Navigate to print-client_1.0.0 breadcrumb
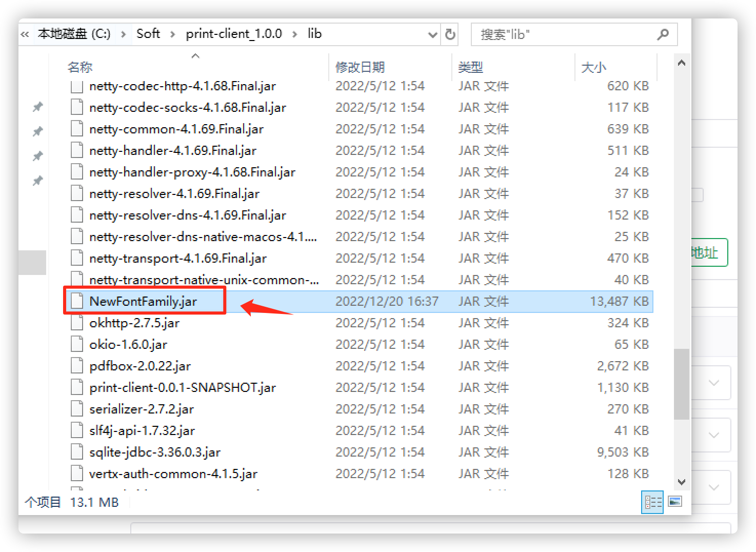756x552 pixels. tap(234, 34)
